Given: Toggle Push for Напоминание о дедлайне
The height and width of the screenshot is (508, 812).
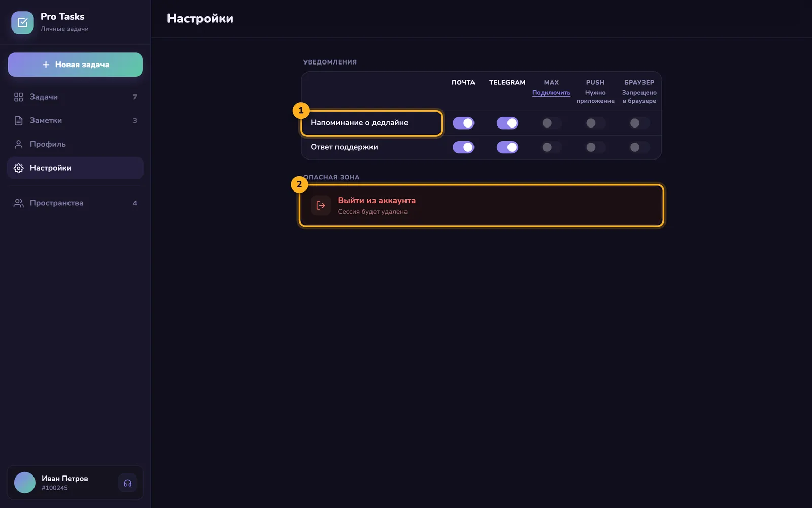Looking at the screenshot, I should [x=595, y=123].
